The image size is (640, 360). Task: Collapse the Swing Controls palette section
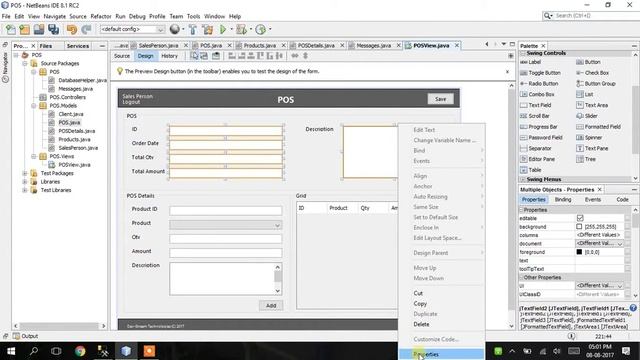tap(523, 53)
